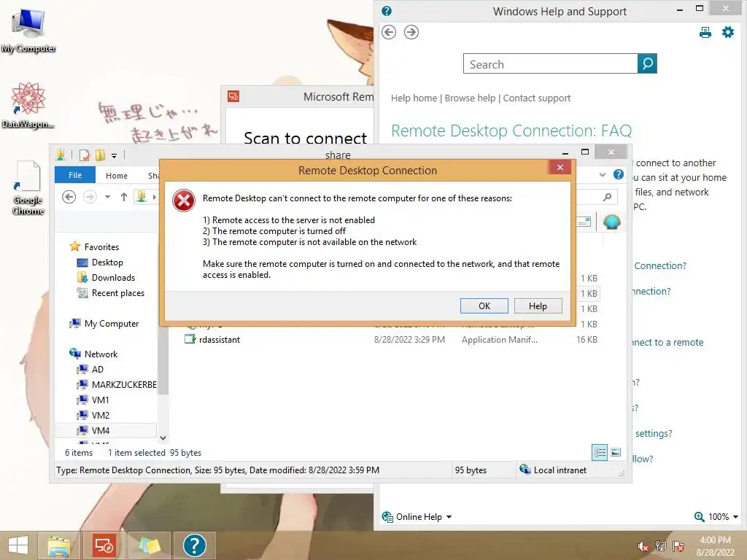Open the Help and Support settings gear

click(x=728, y=32)
